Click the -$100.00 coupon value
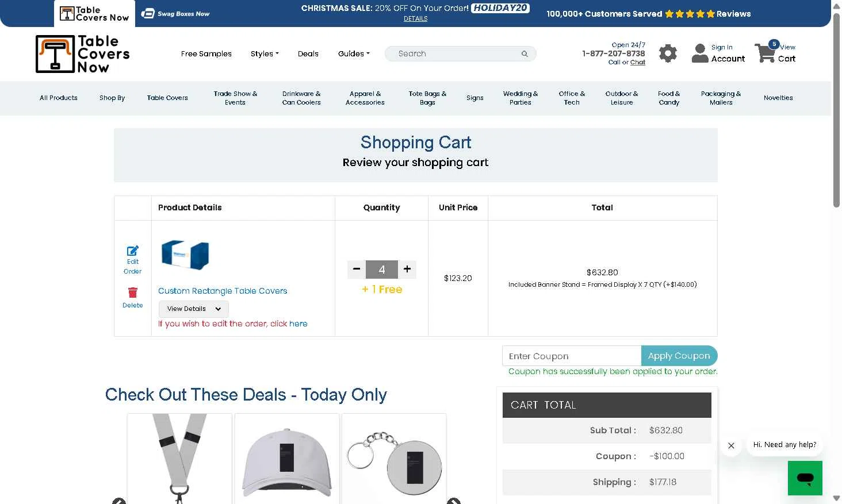Image resolution: width=842 pixels, height=504 pixels. click(667, 456)
